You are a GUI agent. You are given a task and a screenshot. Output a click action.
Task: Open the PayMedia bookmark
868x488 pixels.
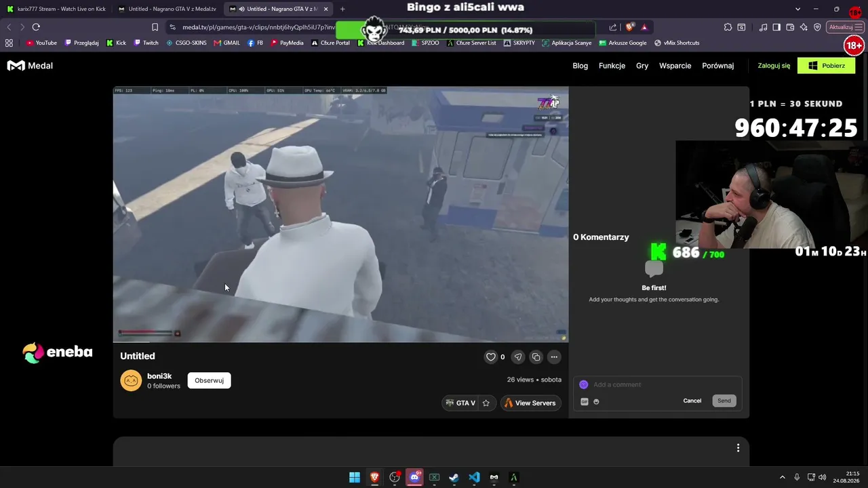tap(288, 43)
